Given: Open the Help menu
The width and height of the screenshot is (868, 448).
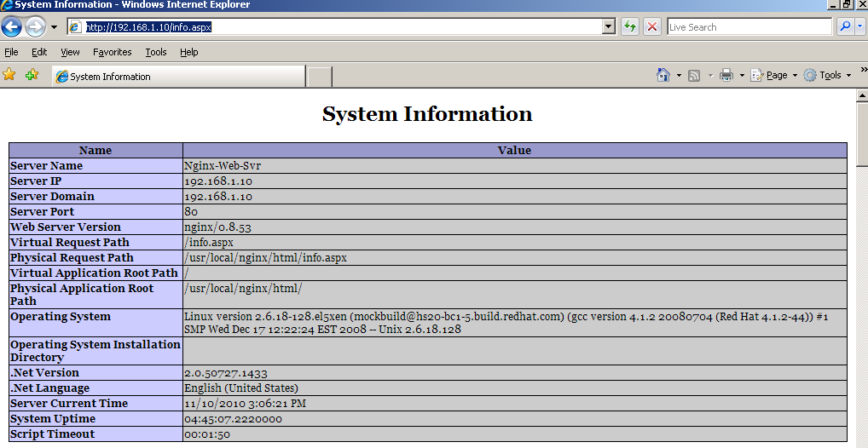Looking at the screenshot, I should 188,52.
